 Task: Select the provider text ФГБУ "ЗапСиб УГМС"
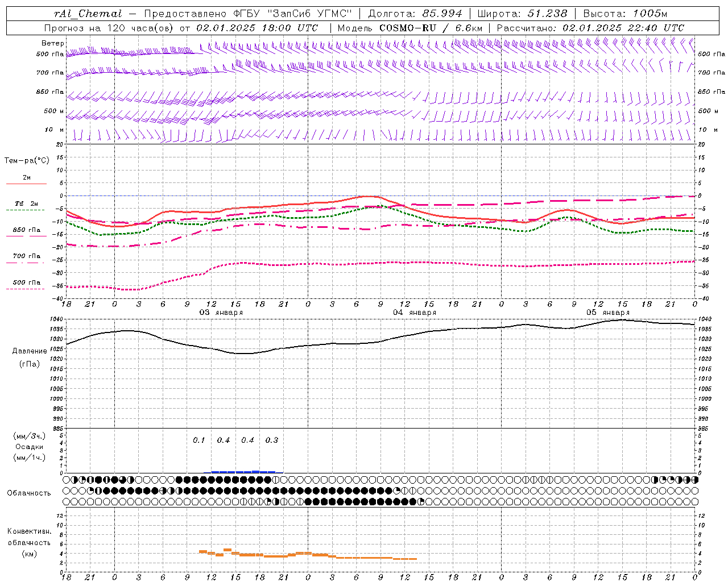pos(293,14)
